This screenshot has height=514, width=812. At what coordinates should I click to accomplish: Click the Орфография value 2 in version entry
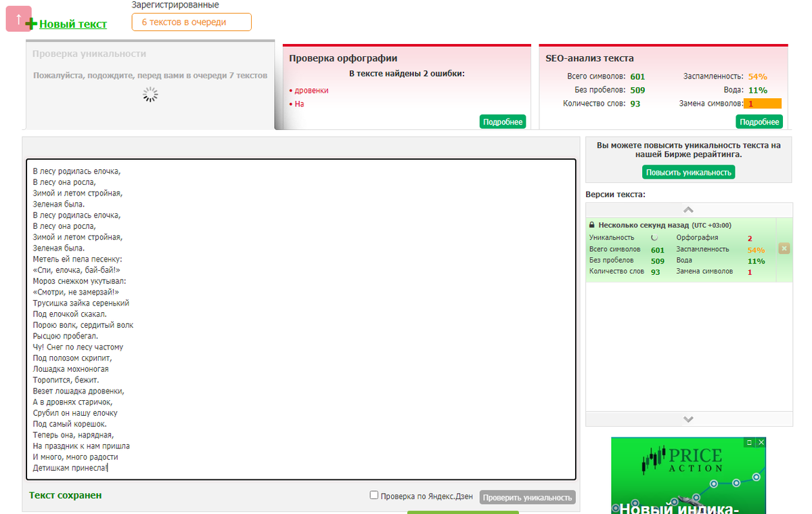click(750, 238)
